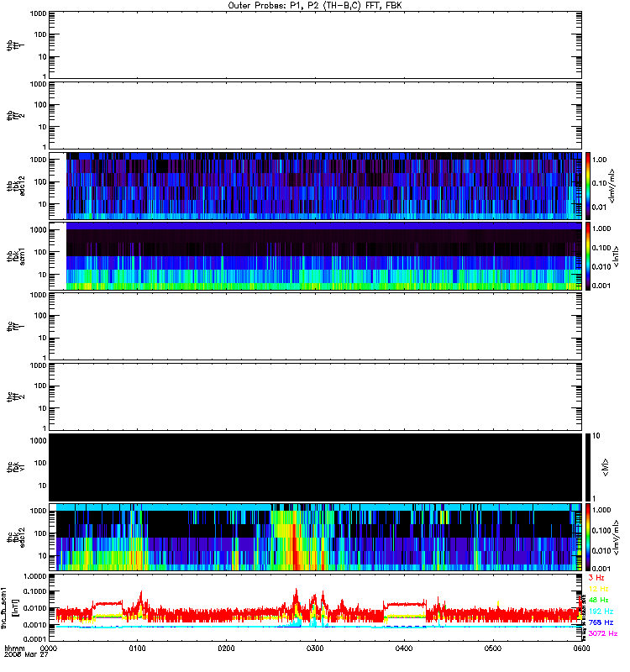This screenshot has height=672, width=630.
Task: Click the '0100' time axis label
Action: point(137,648)
